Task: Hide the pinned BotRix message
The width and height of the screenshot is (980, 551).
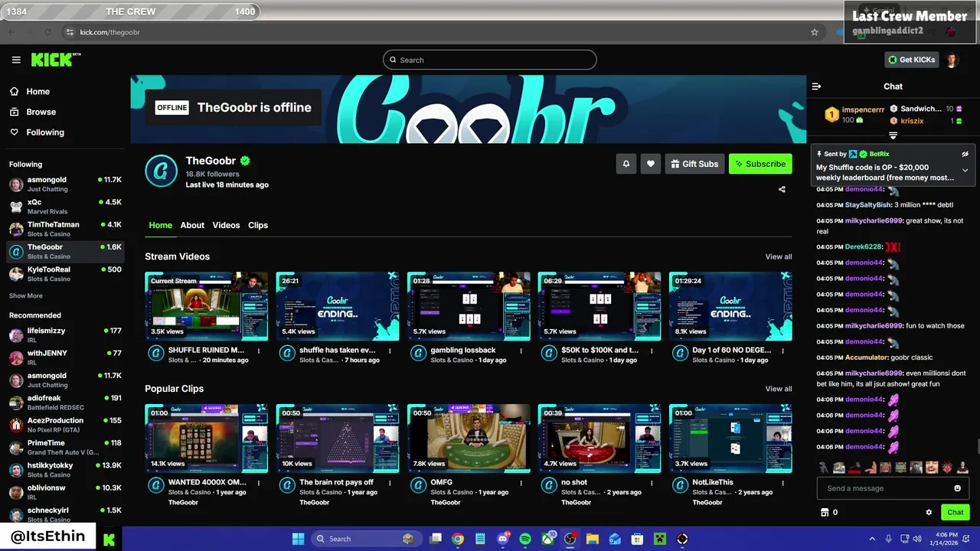Action: [965, 154]
